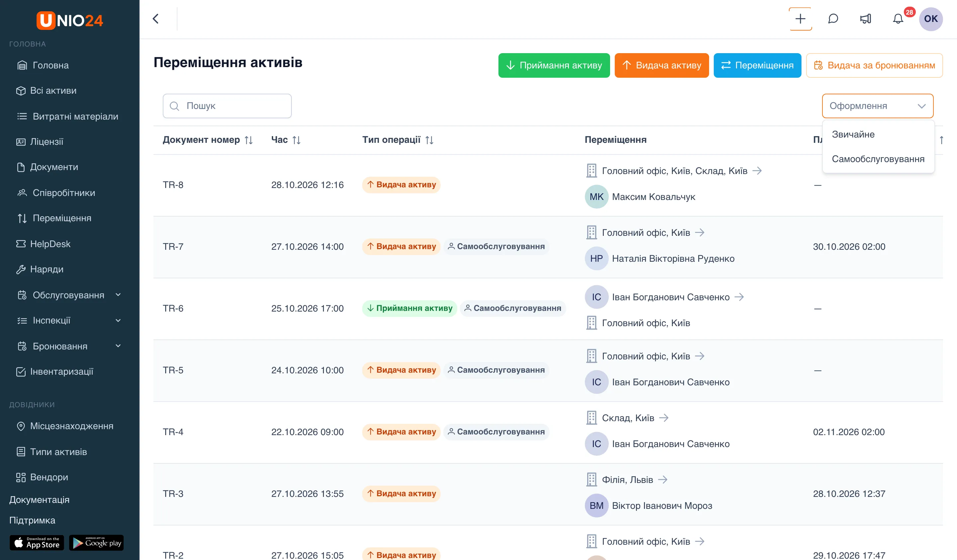Click the search magnifier icon
The image size is (957, 560).
[x=174, y=106]
